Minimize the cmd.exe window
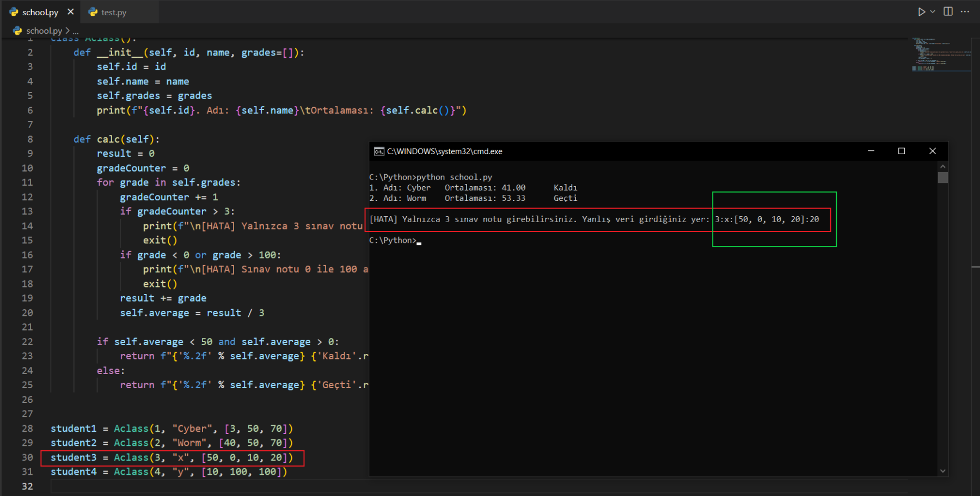980x496 pixels. pos(871,151)
